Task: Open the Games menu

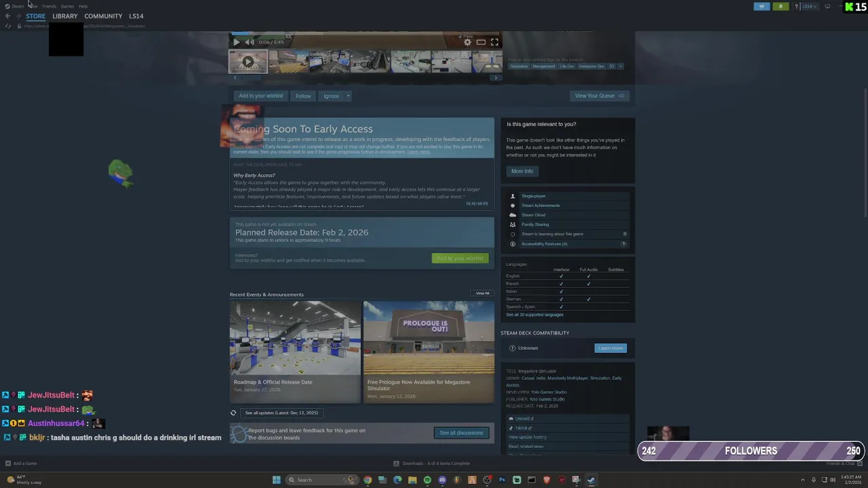Action: click(67, 6)
